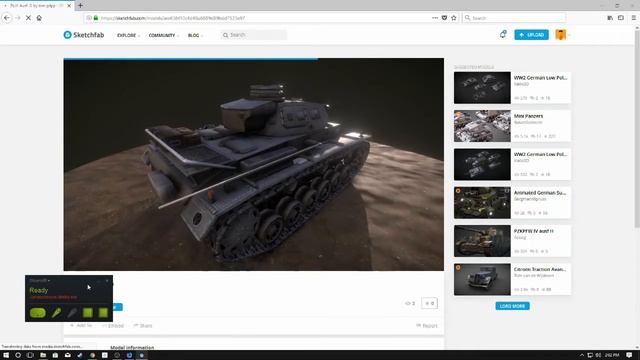Report this model
640x360 pixels.
pyautogui.click(x=427, y=325)
